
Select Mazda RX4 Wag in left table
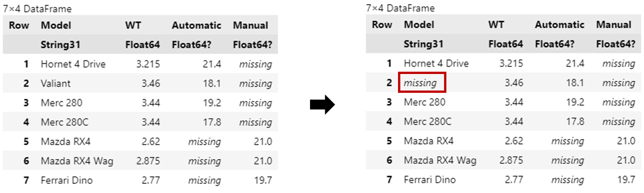point(77,161)
